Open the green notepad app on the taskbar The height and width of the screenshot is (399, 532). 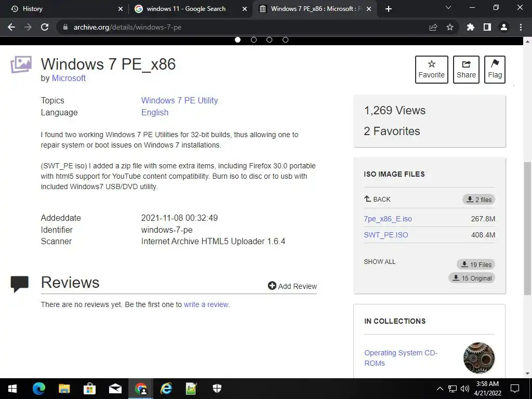(191, 389)
